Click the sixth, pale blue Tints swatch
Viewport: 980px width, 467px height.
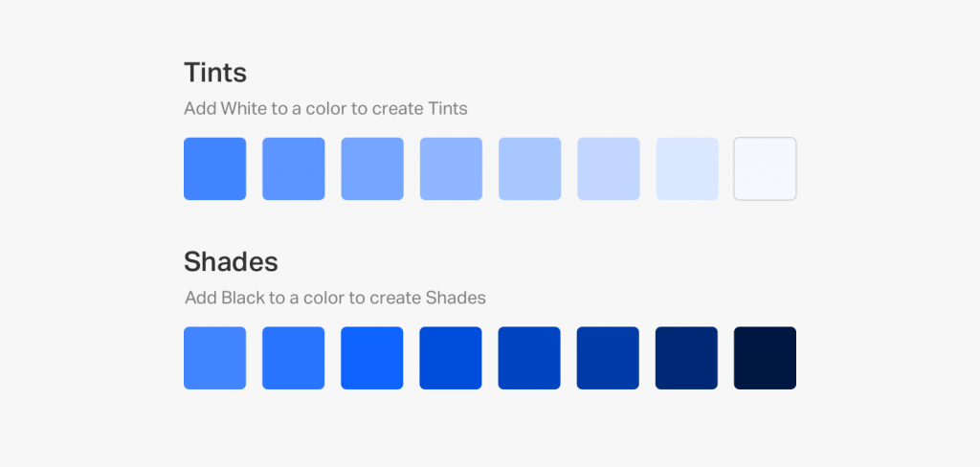608,168
